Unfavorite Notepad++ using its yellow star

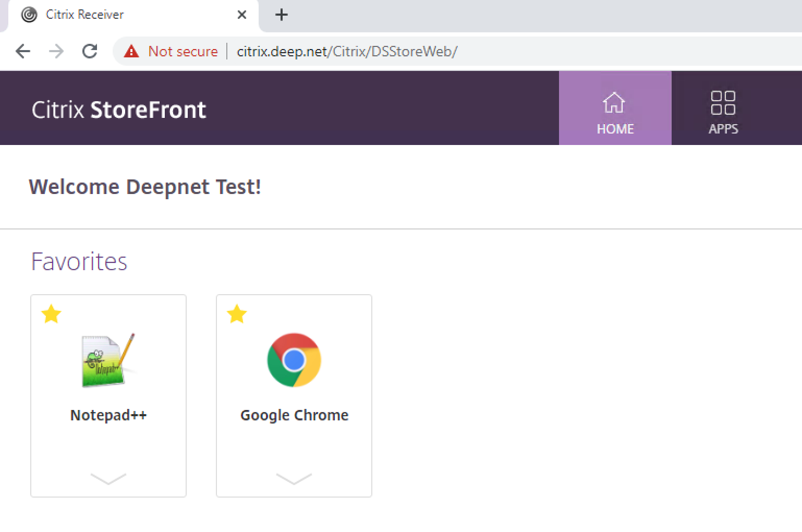tap(51, 315)
